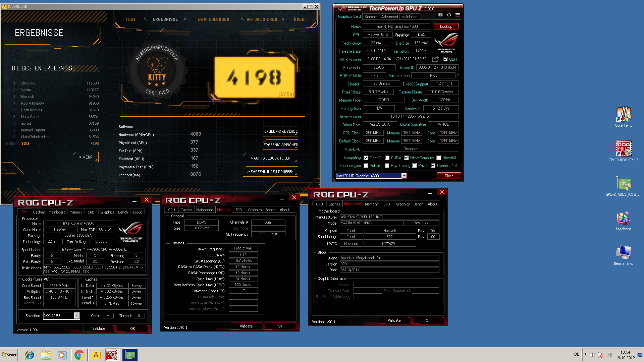Toggle the Ray Tracing checkbox
Viewport: 644px width, 362px height.
387,166
